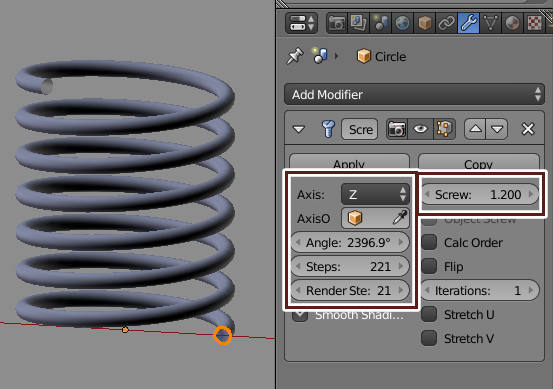Screen dimensions: 553x389
Task: Open the Material sphere tab
Action: click(512, 23)
